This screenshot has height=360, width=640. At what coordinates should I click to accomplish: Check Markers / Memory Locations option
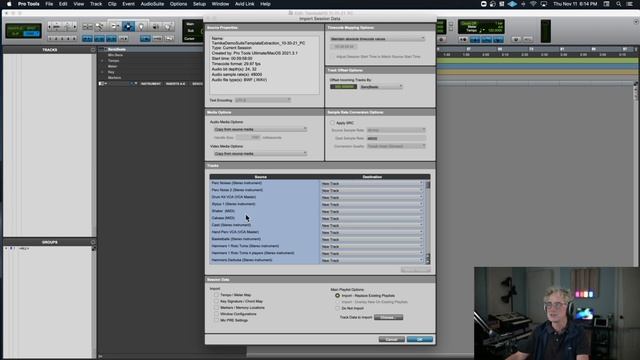216,307
